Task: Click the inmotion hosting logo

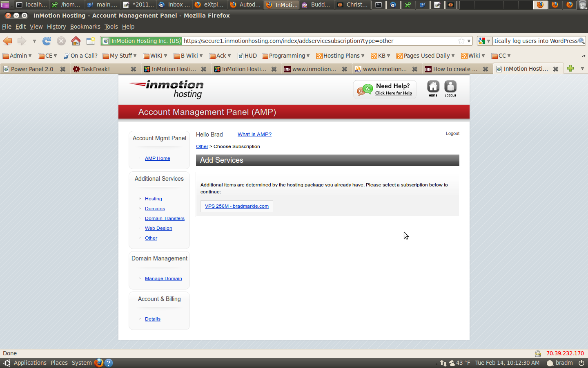Action: click(167, 89)
